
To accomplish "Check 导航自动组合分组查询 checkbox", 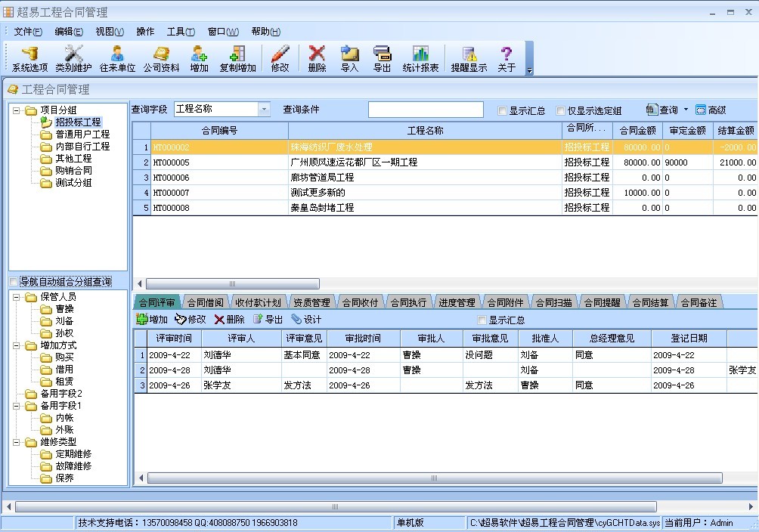I will point(13,282).
